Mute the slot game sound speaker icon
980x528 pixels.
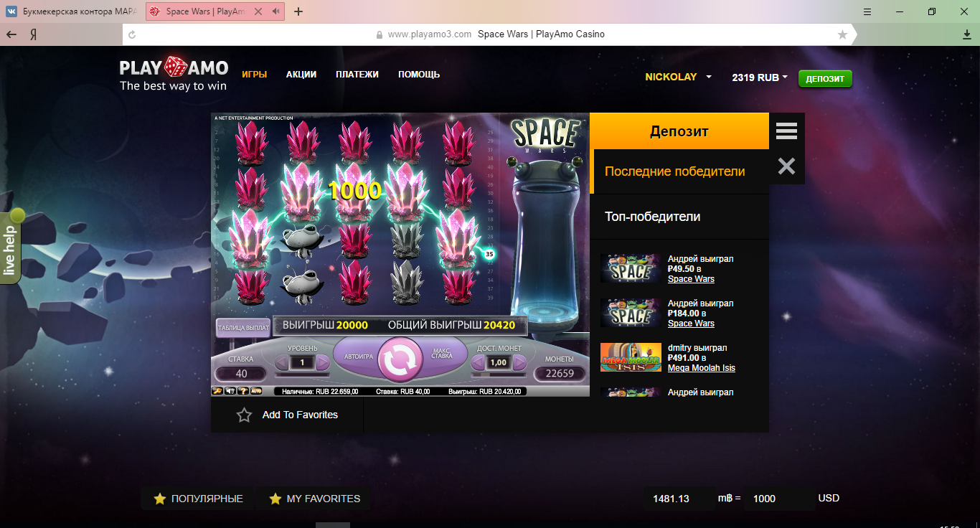(230, 392)
